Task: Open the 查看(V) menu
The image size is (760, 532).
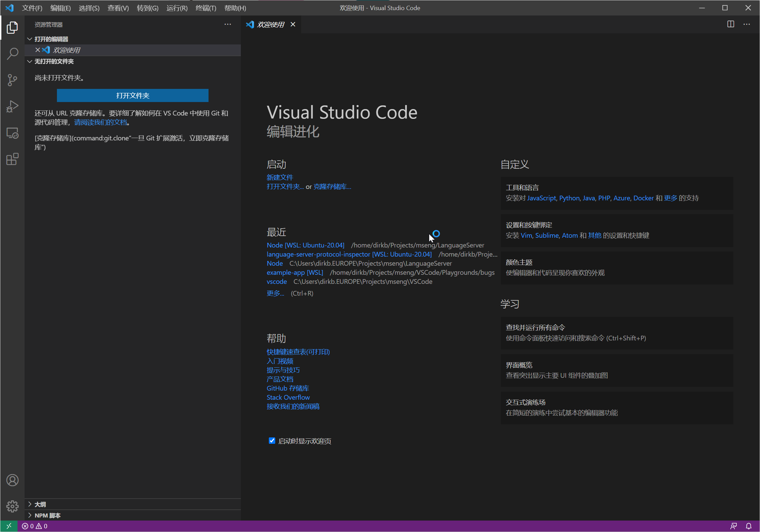Action: [x=118, y=8]
